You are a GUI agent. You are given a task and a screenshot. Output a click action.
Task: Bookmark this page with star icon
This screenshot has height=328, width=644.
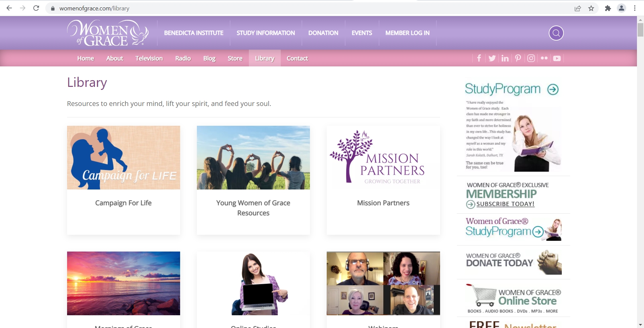tap(591, 8)
